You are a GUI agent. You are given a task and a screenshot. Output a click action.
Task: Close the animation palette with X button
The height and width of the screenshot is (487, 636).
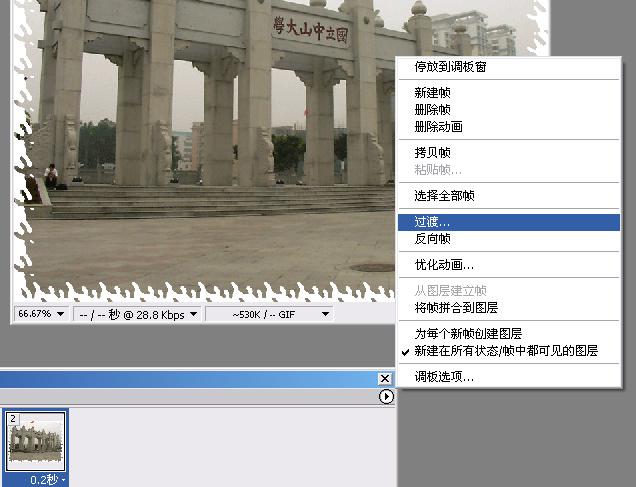point(385,379)
